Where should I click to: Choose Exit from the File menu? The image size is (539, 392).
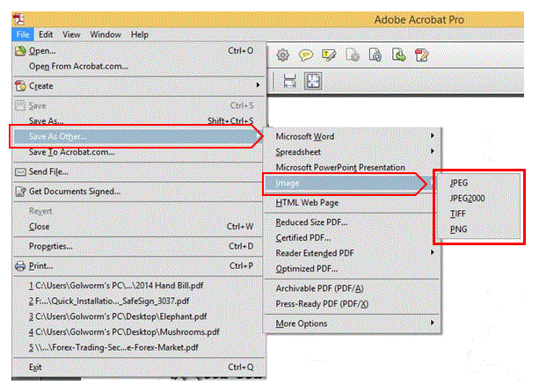[139, 367]
